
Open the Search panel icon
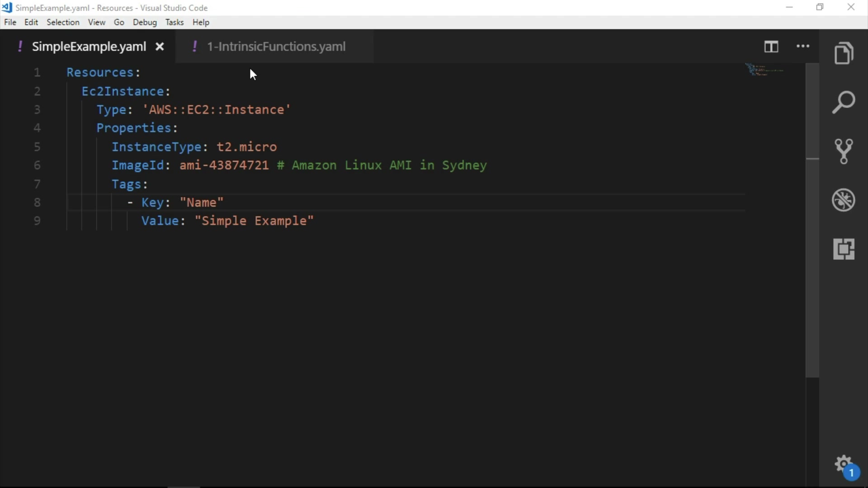tap(844, 102)
